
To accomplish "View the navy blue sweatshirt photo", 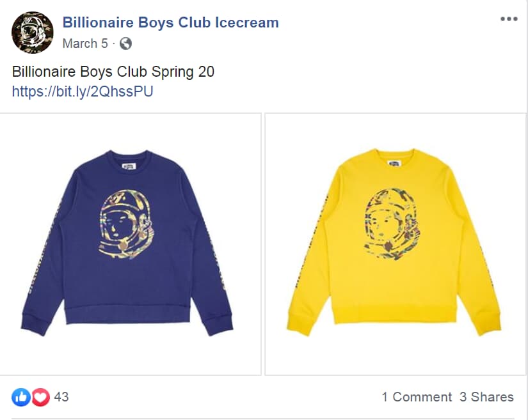I will (131, 244).
